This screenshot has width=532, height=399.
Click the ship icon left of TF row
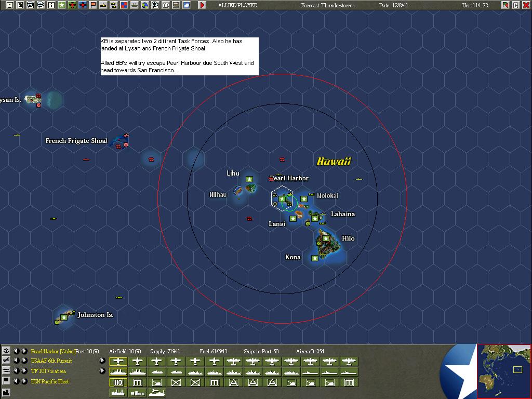[6, 370]
